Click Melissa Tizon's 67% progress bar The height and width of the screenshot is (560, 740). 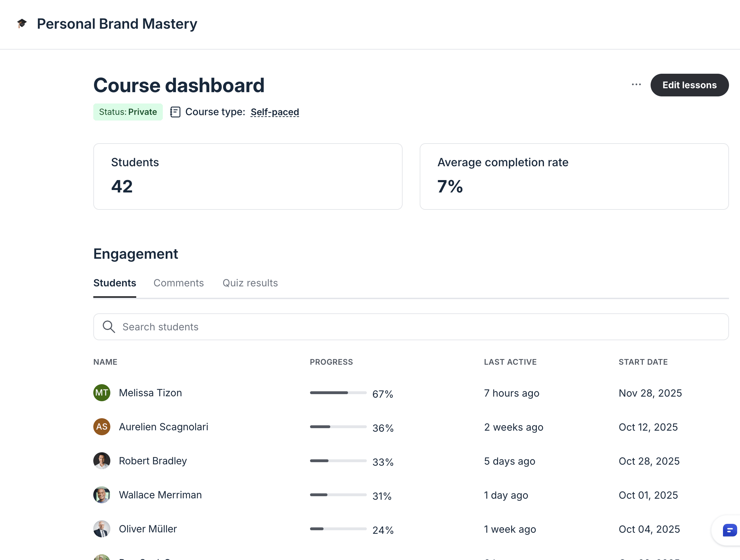tap(338, 393)
